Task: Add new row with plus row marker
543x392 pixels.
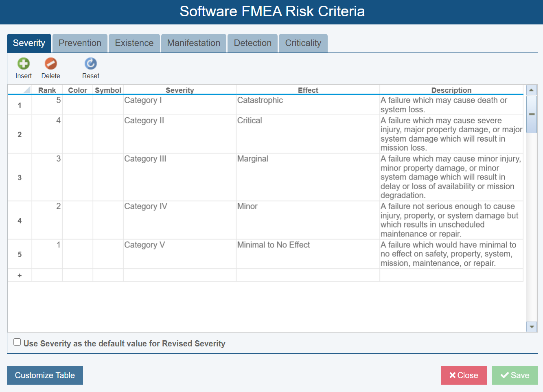Action: coord(20,275)
